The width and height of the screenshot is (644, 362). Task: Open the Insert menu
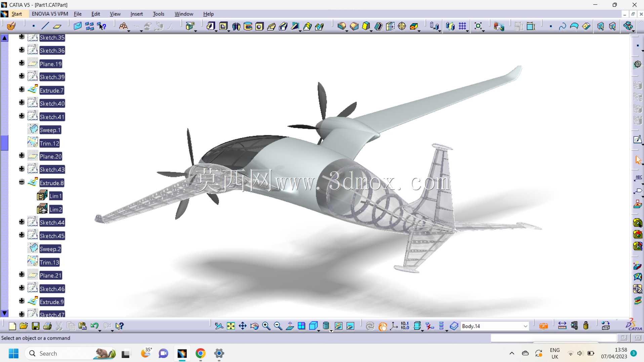[x=136, y=14]
